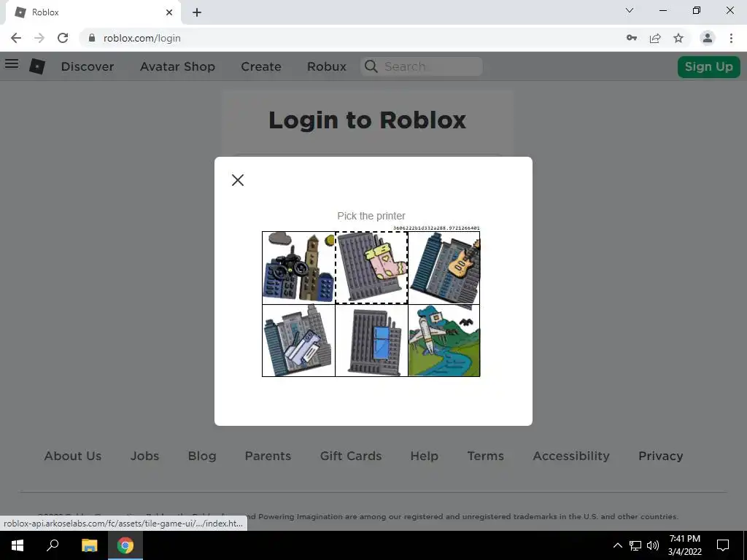747x560 pixels.
Task: Click the Roblox logo icon
Action: [x=37, y=66]
